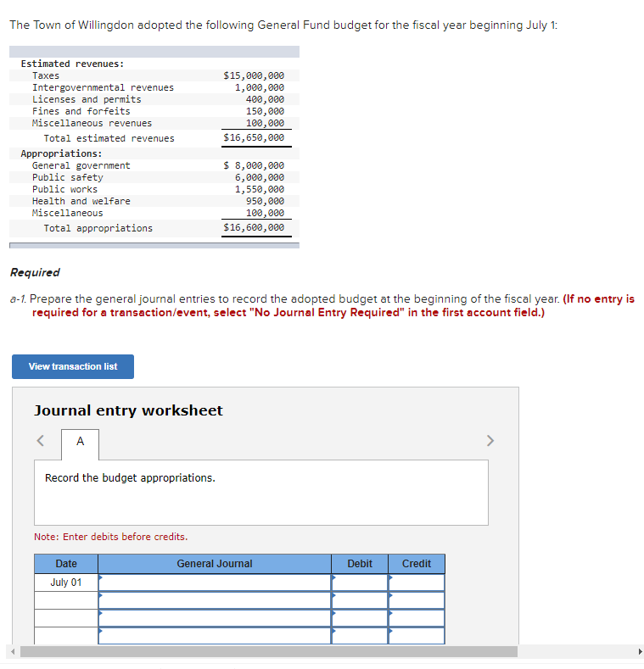Screen dimensions: 644x669
Task: Click the Required heading
Action: pyautogui.click(x=35, y=272)
